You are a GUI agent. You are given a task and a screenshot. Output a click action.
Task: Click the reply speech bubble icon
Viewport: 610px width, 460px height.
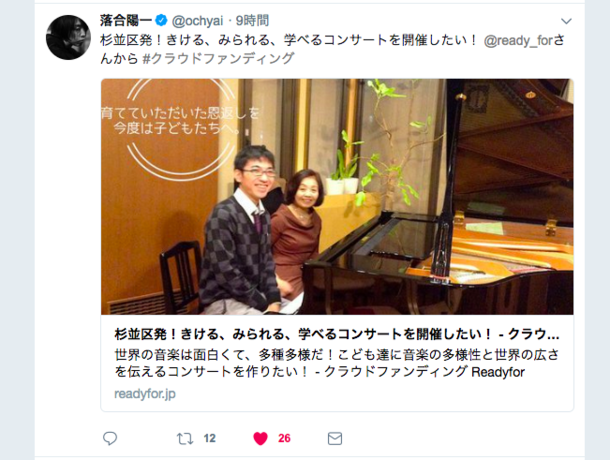coord(110,439)
